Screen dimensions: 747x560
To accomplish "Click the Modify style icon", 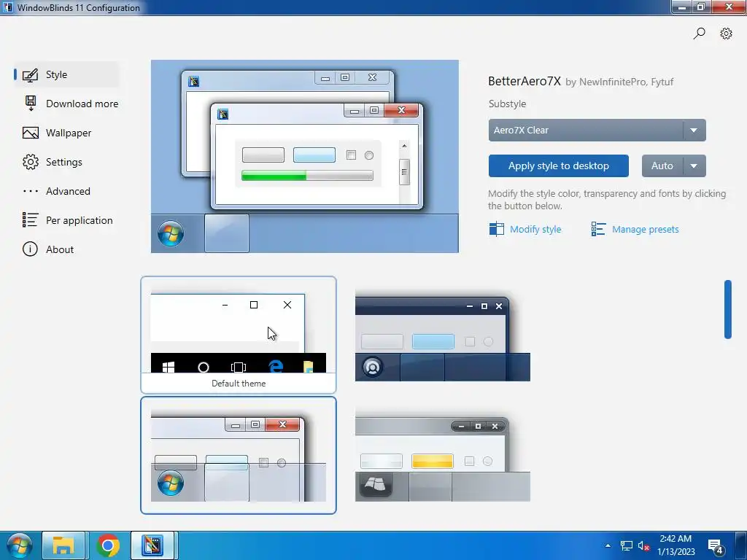I will pos(496,229).
